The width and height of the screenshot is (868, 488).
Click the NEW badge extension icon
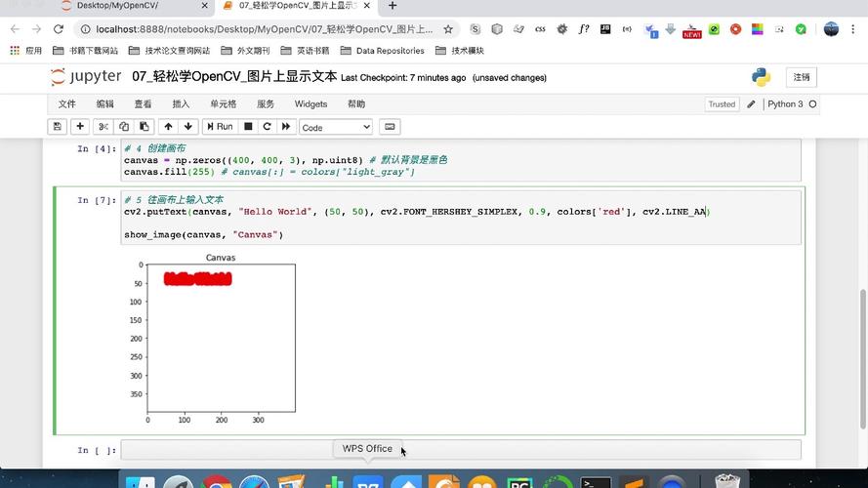pos(692,30)
